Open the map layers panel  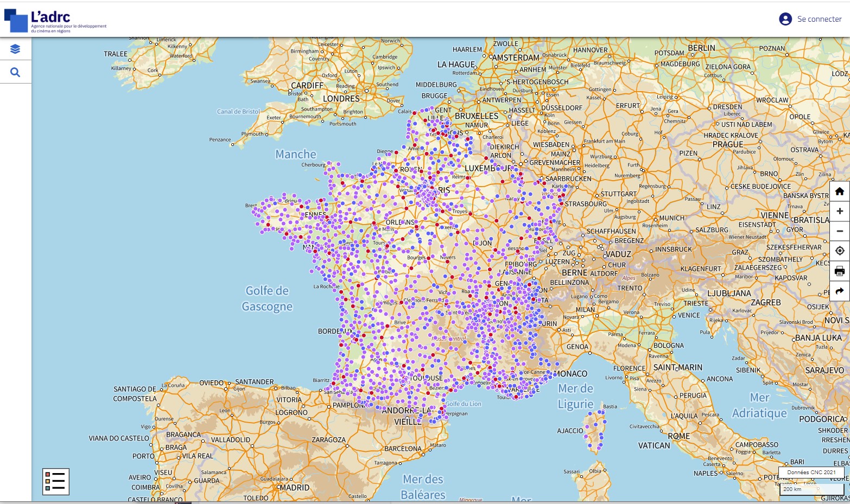tap(15, 49)
